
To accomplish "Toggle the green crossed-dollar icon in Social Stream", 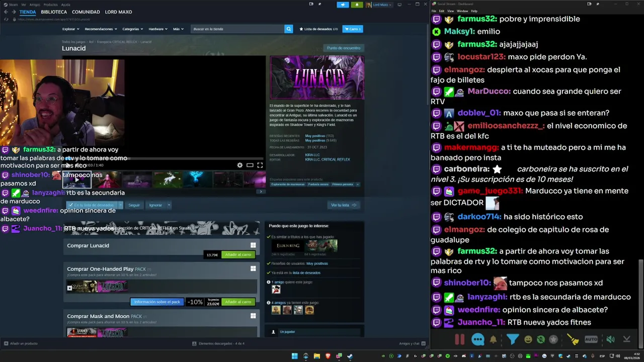I will click(541, 339).
